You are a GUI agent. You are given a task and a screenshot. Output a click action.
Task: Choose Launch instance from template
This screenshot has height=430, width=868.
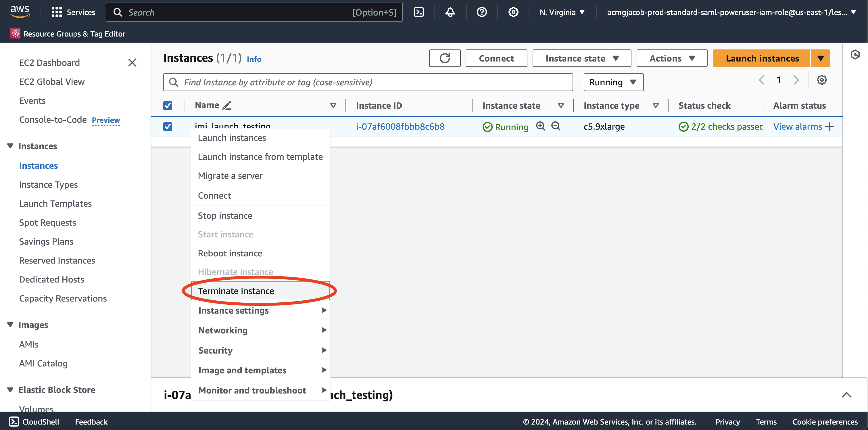pyautogui.click(x=260, y=157)
